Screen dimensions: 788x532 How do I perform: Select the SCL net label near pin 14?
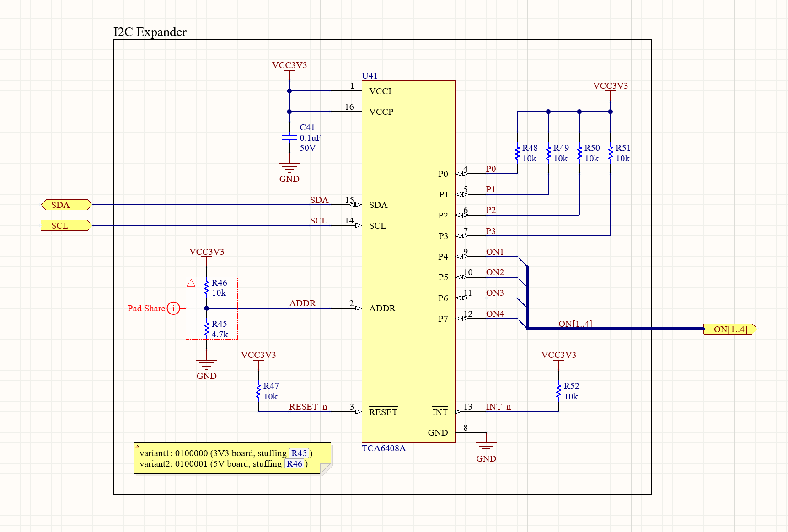[x=318, y=221]
